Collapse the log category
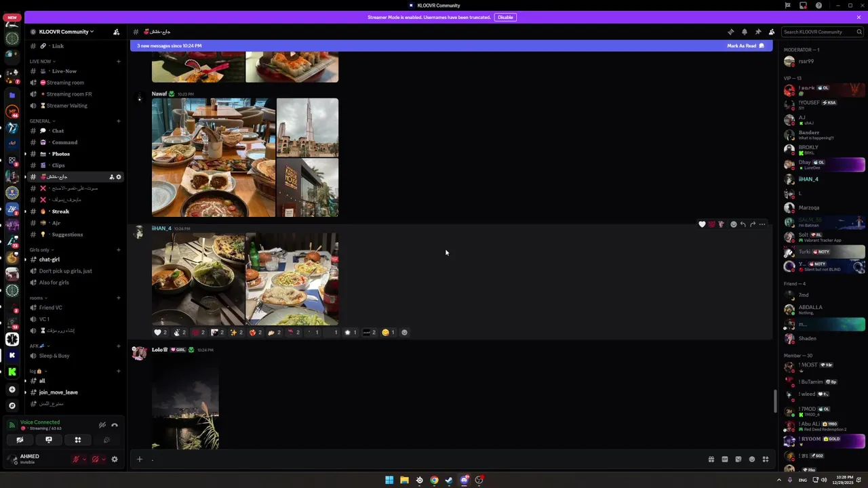 pyautogui.click(x=38, y=371)
